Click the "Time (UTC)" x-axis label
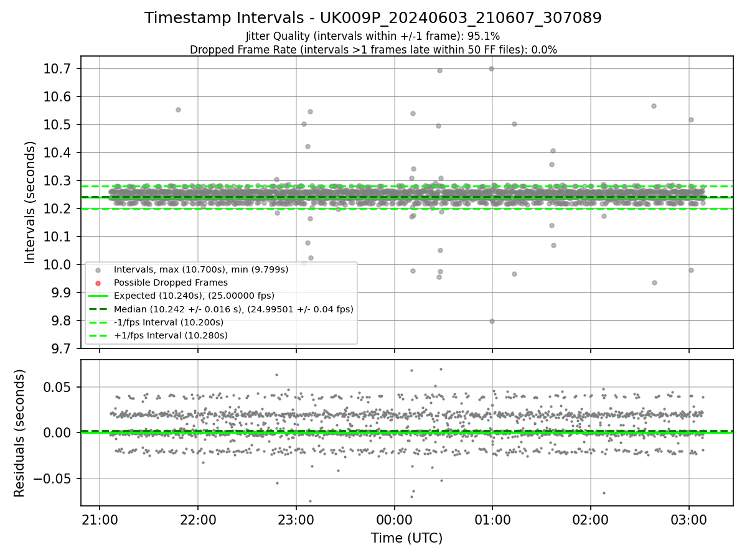The height and width of the screenshot is (560, 747). [x=406, y=538]
